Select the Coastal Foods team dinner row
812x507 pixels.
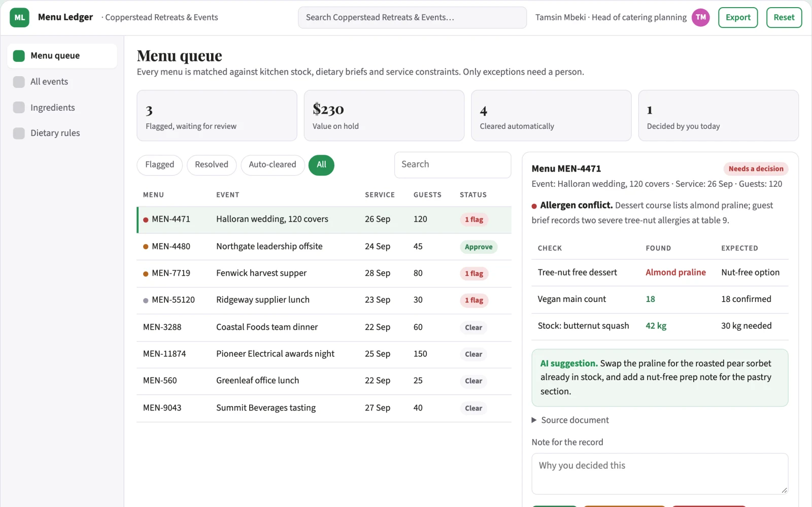[324, 327]
